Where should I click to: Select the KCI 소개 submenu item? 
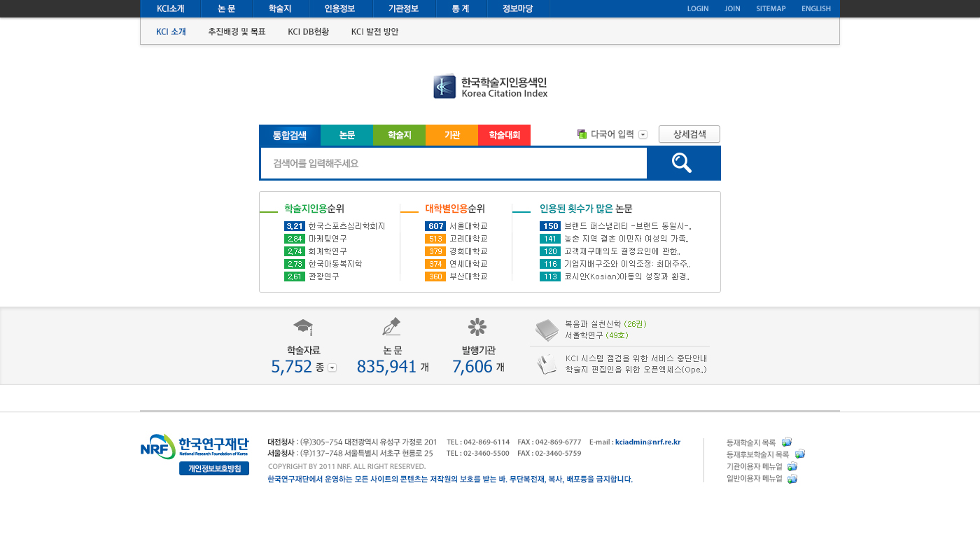(x=171, y=31)
